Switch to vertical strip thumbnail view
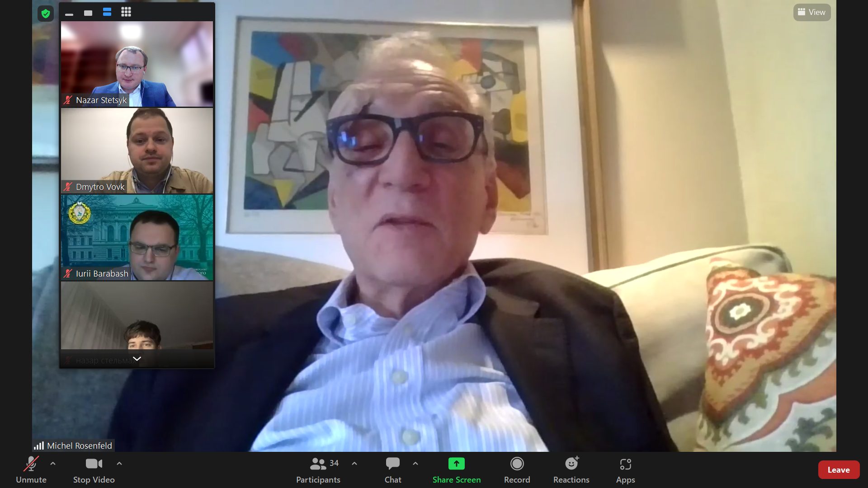 click(x=107, y=12)
